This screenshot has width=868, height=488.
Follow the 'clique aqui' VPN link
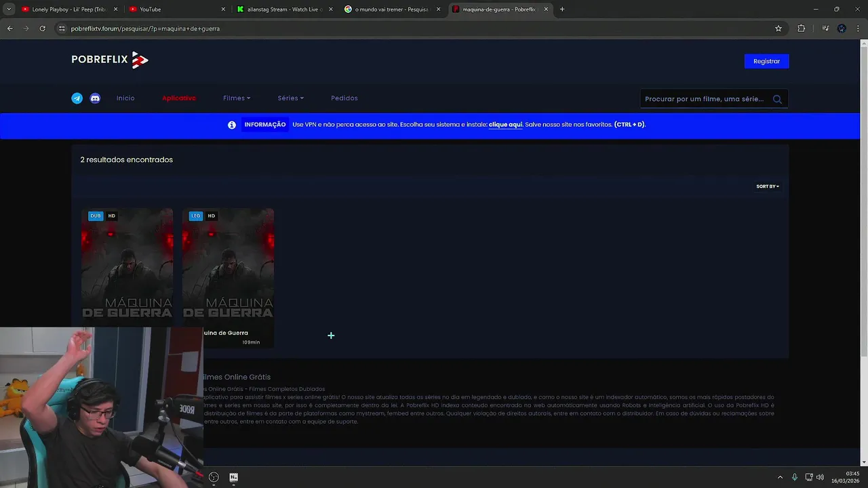tap(505, 125)
